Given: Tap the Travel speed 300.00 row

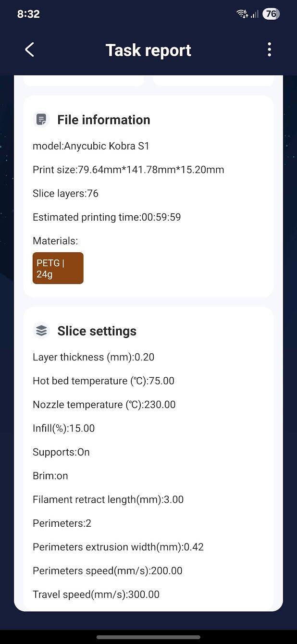Looking at the screenshot, I should [x=96, y=594].
